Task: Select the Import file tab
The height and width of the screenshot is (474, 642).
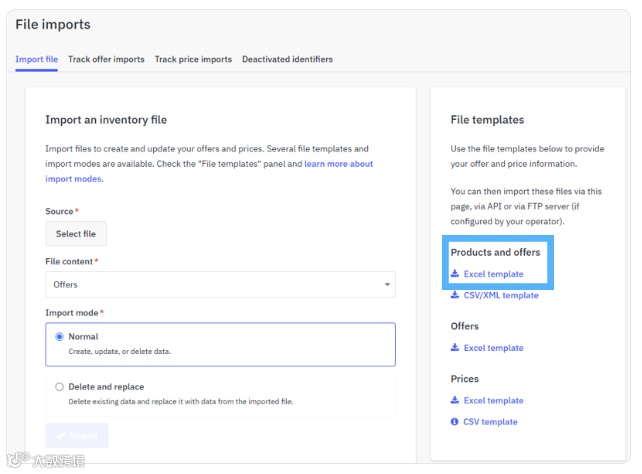Action: pos(36,59)
